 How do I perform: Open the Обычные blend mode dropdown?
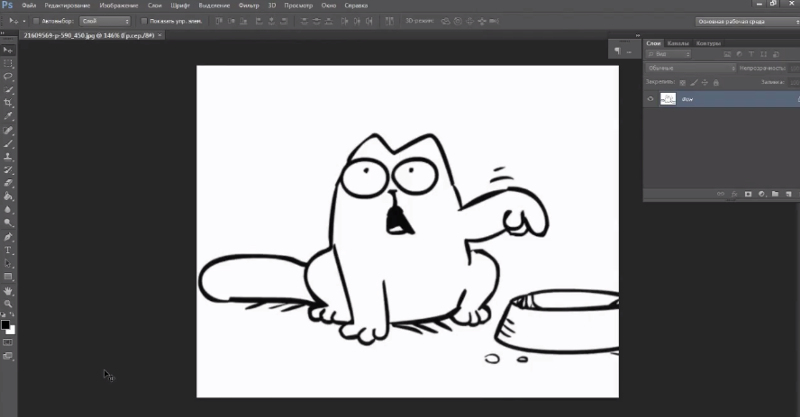[x=691, y=68]
